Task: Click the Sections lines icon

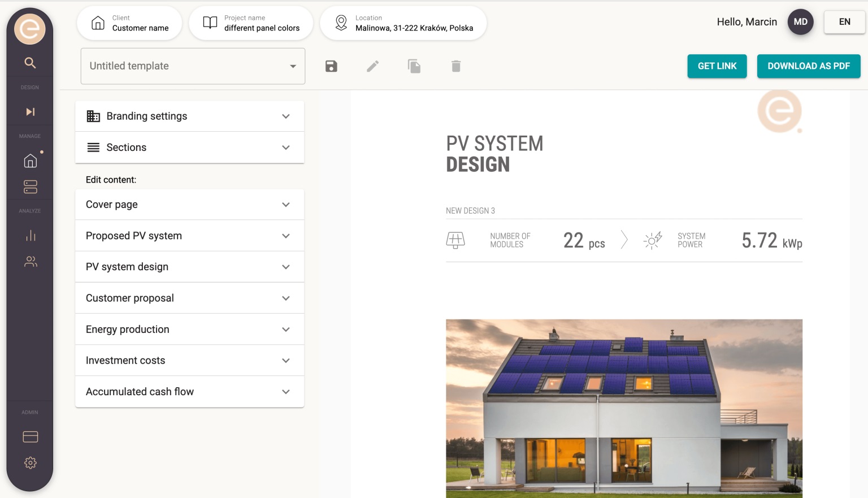Action: (93, 148)
